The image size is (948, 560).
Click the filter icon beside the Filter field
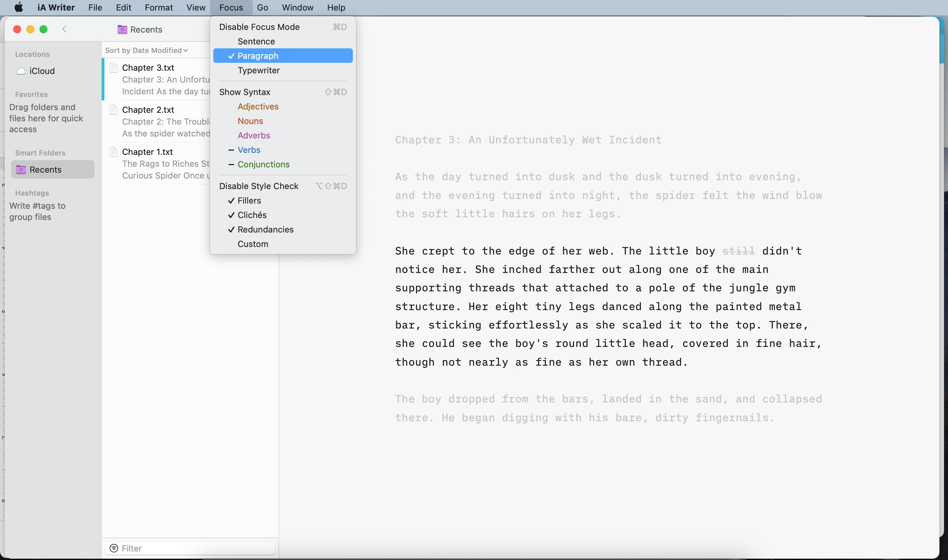pos(114,548)
